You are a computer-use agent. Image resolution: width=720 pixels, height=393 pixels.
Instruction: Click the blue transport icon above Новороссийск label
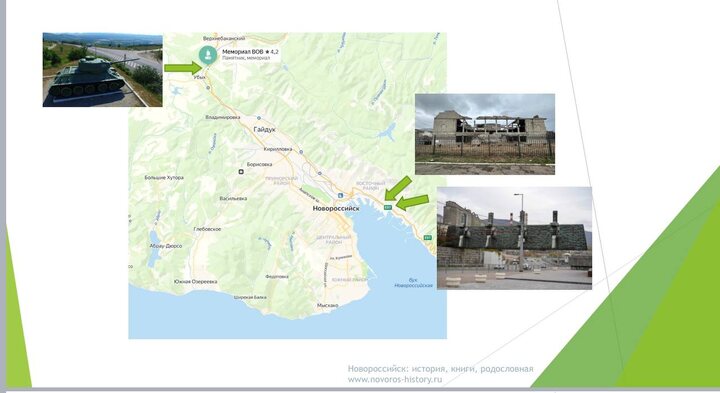tap(340, 196)
